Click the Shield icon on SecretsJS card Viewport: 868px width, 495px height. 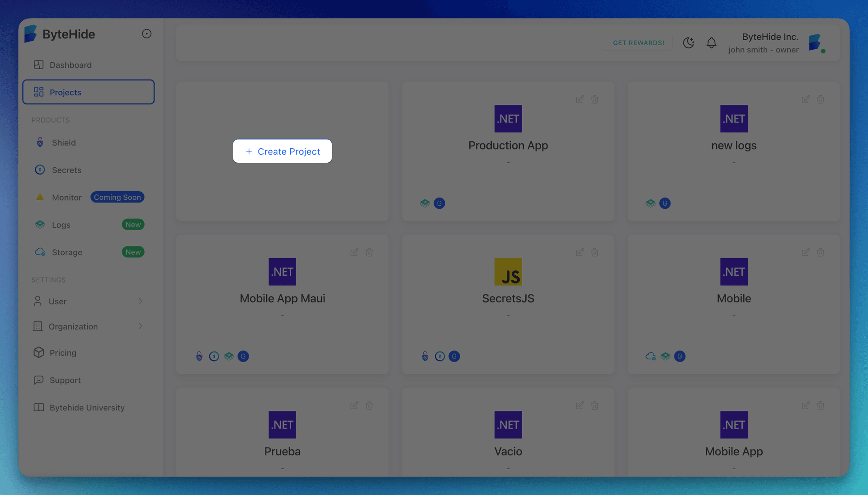[x=425, y=356]
